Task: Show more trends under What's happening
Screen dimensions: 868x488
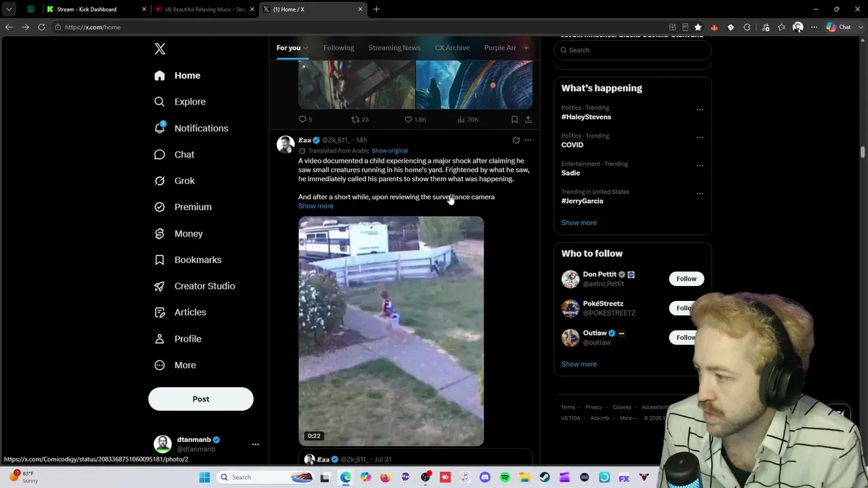Action: click(x=579, y=223)
